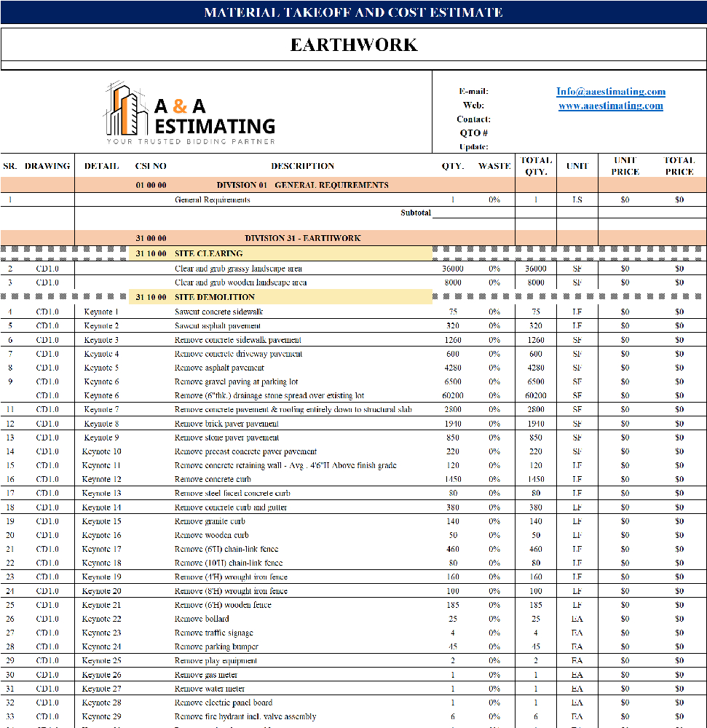Select the Division 31 - Earthwork section row
Viewport: 707px width, 728px height.
(302, 238)
